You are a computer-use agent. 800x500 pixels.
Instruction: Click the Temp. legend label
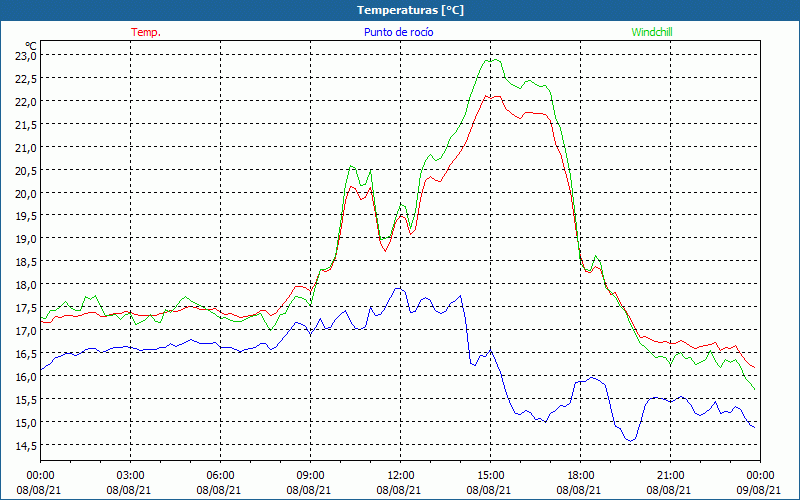[x=146, y=32]
